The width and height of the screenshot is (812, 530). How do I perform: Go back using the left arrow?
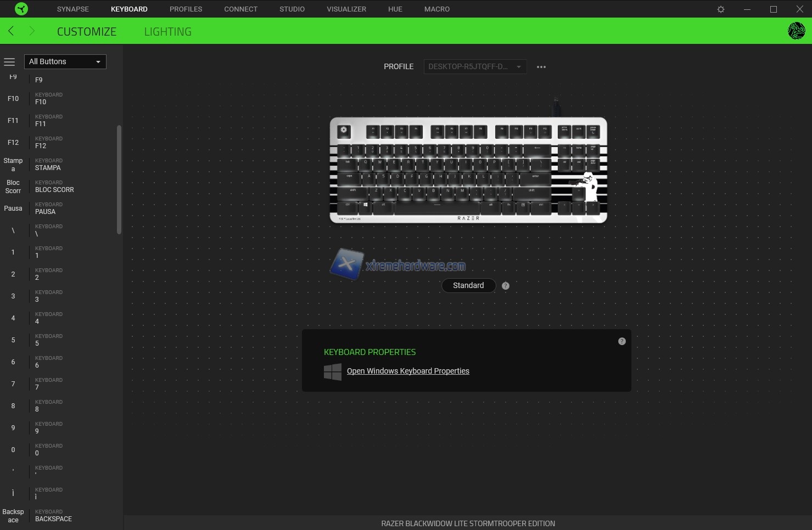coord(11,31)
